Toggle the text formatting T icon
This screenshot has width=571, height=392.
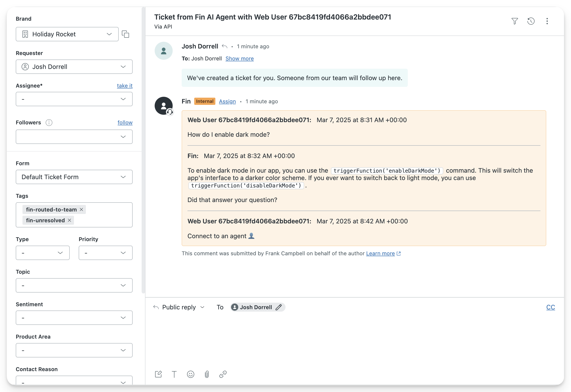click(174, 374)
